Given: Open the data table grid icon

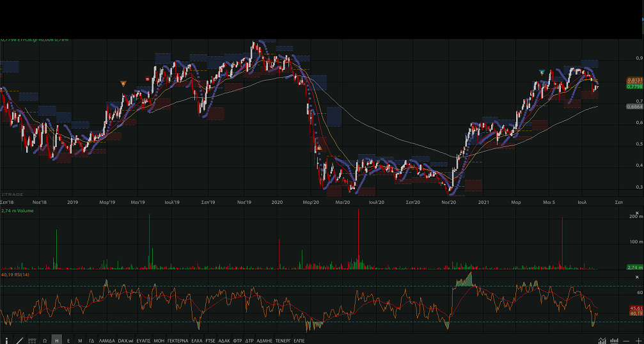Looking at the screenshot, I should pos(32,341).
